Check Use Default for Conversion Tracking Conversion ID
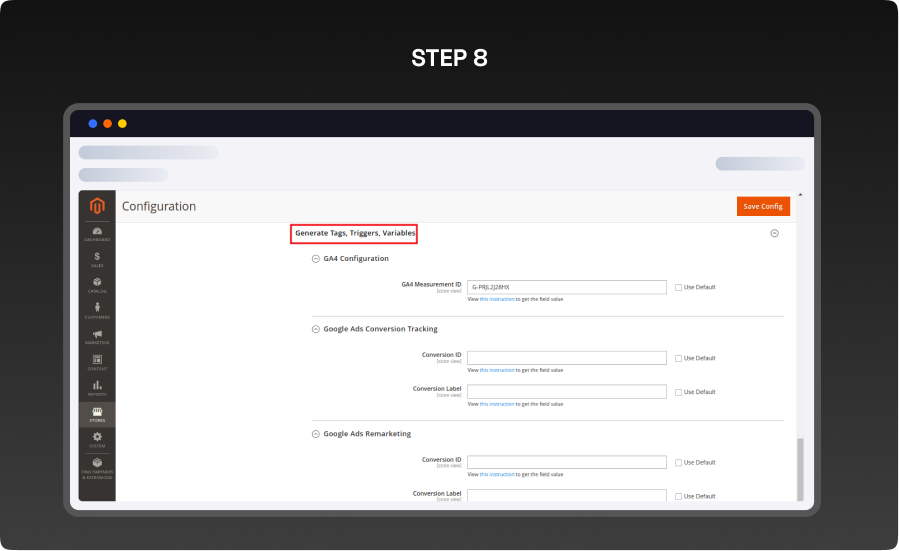Image resolution: width=899 pixels, height=551 pixels. 678,358
